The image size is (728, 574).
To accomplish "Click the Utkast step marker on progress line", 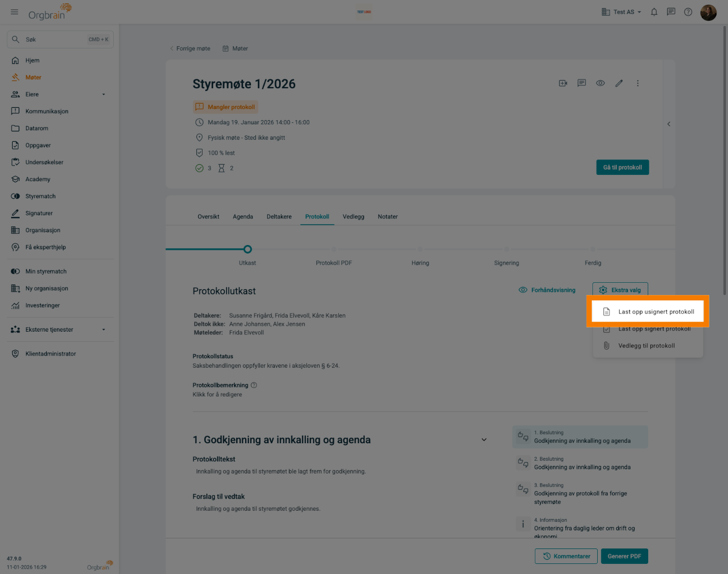I will 247,249.
